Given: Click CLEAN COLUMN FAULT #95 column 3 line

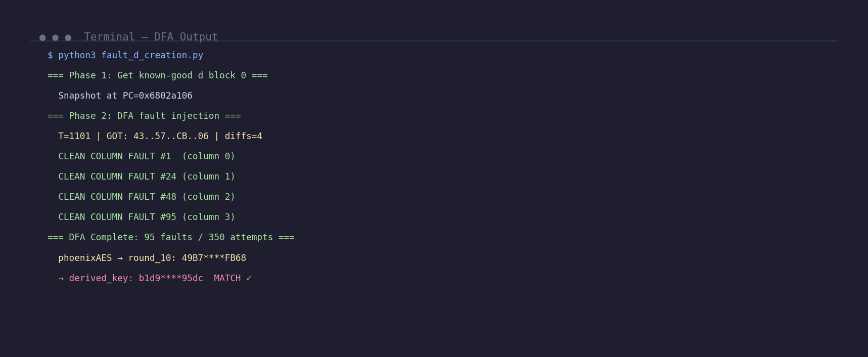Looking at the screenshot, I should click(x=147, y=217).
